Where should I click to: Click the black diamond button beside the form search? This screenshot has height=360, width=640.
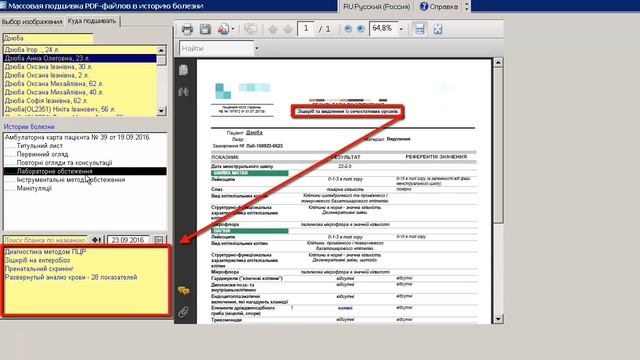[97, 240]
